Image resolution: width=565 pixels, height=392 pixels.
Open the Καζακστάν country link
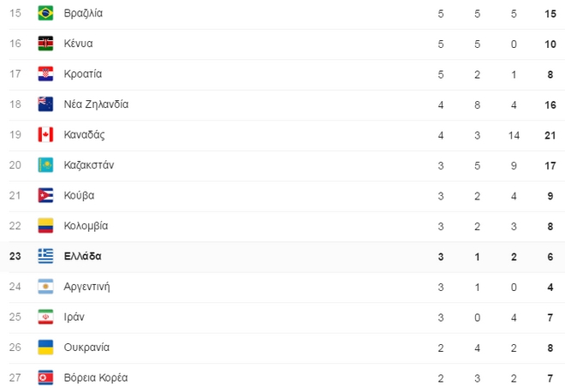tap(89, 165)
